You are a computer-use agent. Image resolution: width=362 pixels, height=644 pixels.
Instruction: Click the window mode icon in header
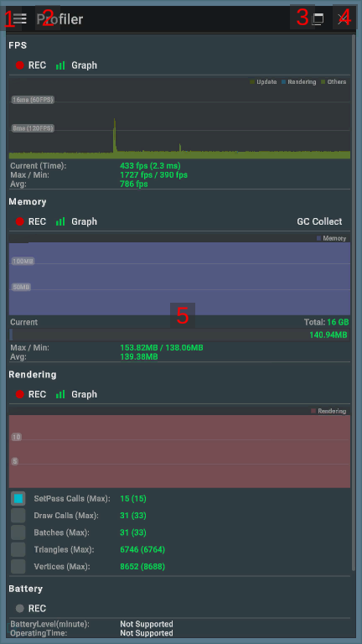(318, 19)
